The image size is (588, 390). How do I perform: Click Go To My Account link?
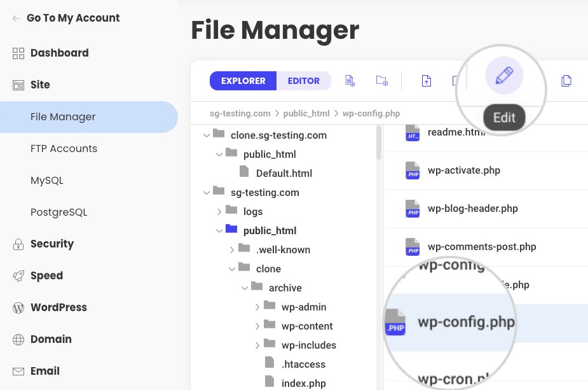[x=74, y=18]
